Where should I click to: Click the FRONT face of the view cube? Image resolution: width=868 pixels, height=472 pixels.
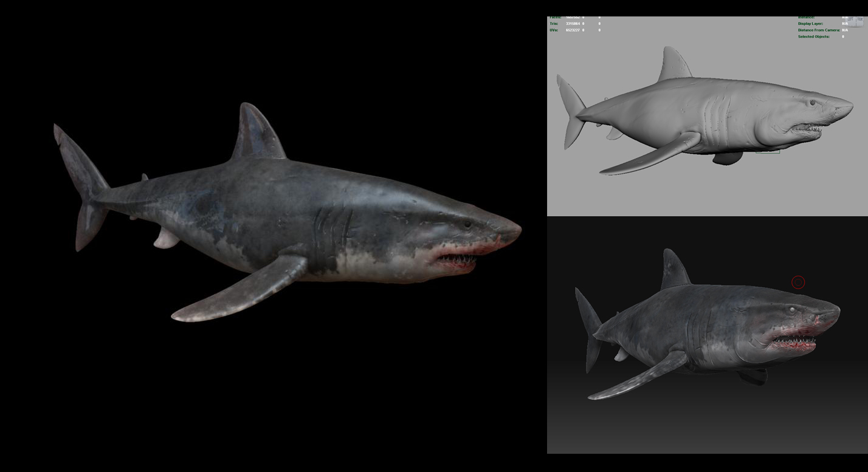pos(860,21)
